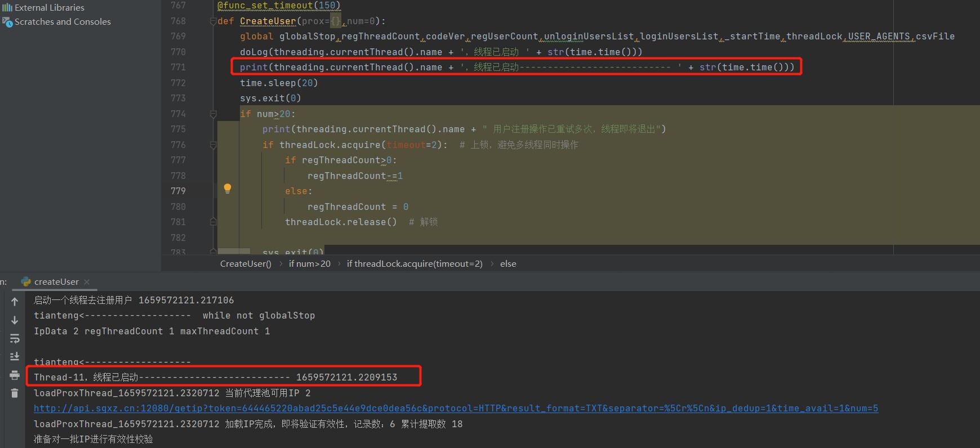Select the createUser run tab
Image resolution: width=980 pixels, height=448 pixels.
tap(56, 282)
